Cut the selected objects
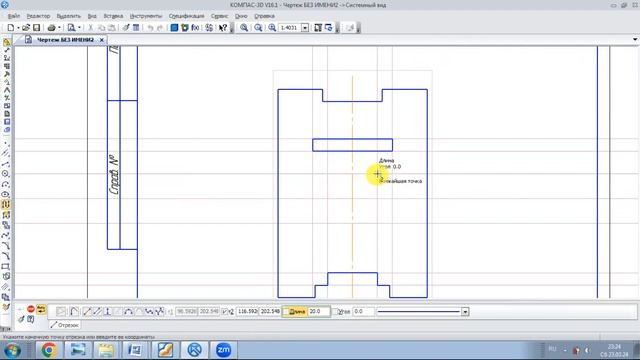Image resolution: width=640 pixels, height=360 pixels. click(x=91, y=28)
